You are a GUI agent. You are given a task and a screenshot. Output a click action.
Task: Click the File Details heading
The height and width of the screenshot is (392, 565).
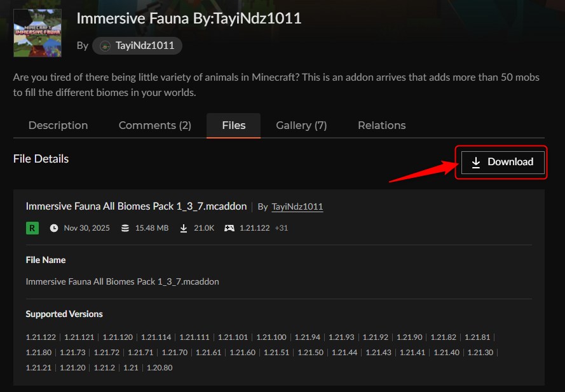41,159
